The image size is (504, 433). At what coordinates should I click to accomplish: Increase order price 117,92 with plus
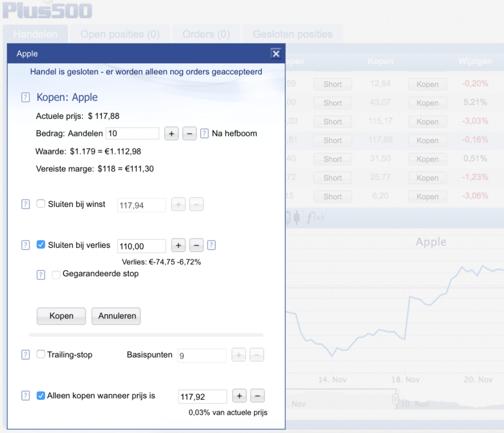(239, 396)
